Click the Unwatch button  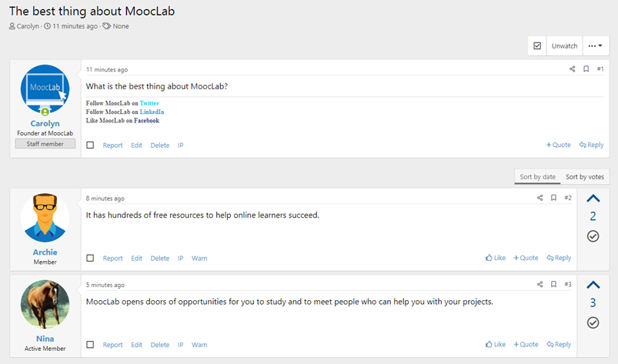[x=564, y=45]
